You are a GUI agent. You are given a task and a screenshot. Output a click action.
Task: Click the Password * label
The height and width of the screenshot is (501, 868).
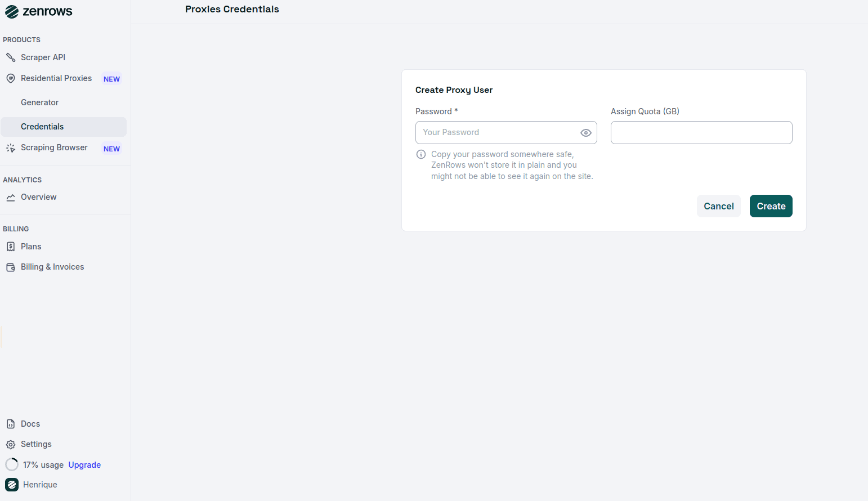tap(436, 111)
